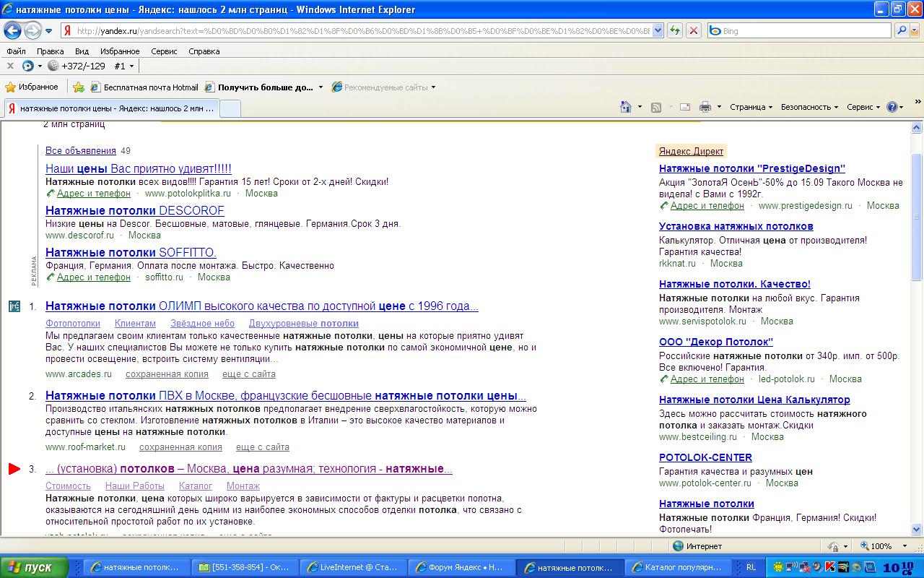This screenshot has width=924, height=578.
Task: Open the search provider dropdown arrow
Action: point(915,31)
